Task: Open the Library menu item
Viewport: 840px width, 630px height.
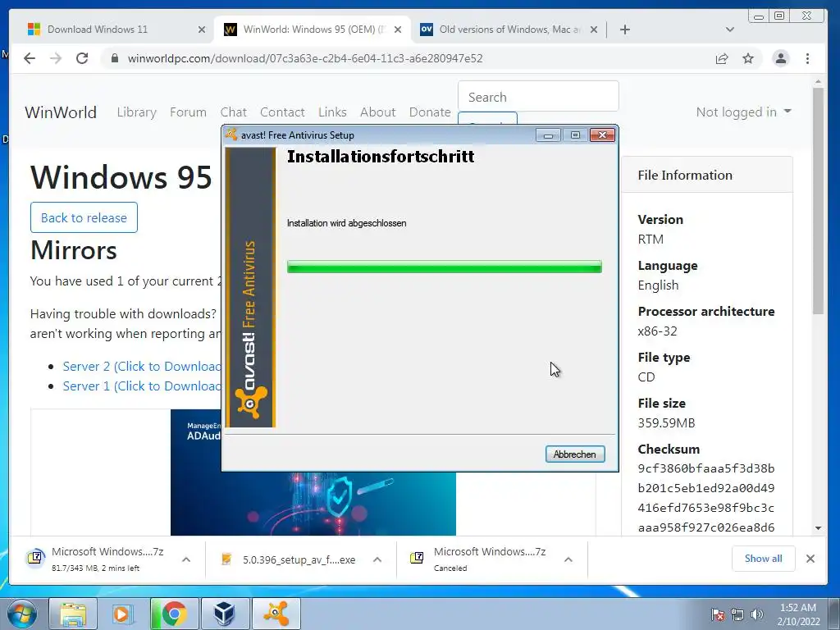Action: [x=137, y=112]
